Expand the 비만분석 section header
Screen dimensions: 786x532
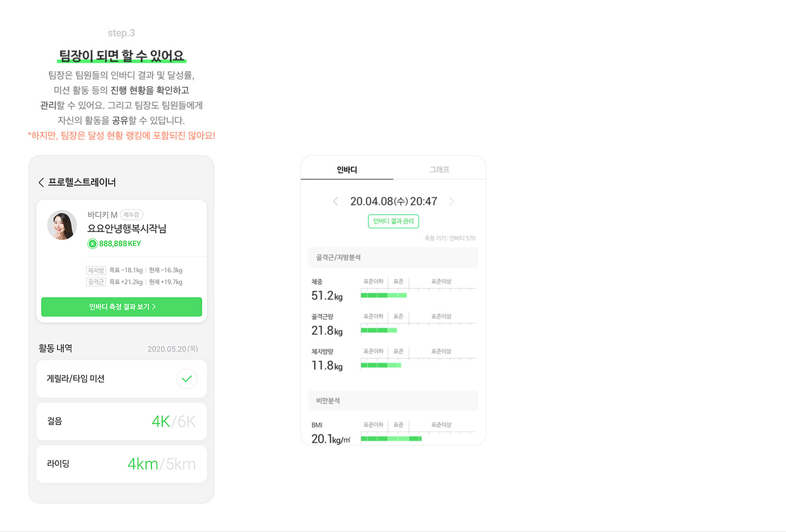pyautogui.click(x=393, y=401)
